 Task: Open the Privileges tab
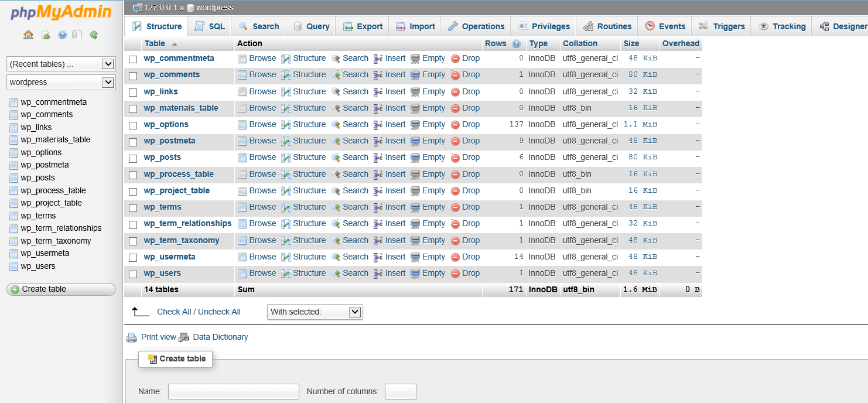click(x=544, y=26)
